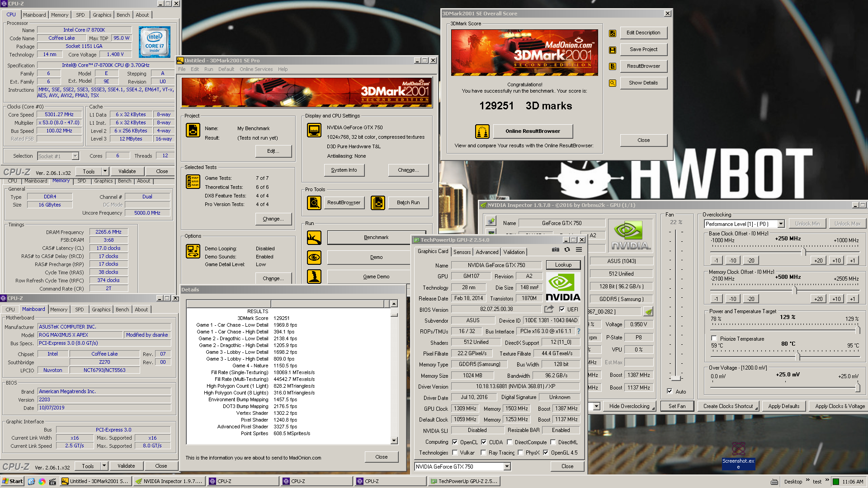This screenshot has height=488, width=868.
Task: Click the Edit Description icon in score dialog
Action: [x=613, y=33]
